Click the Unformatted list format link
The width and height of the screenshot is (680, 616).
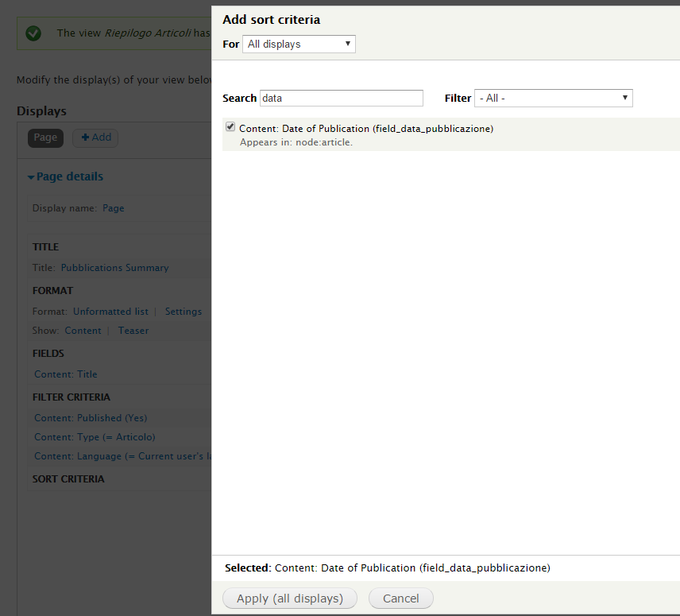[110, 312]
